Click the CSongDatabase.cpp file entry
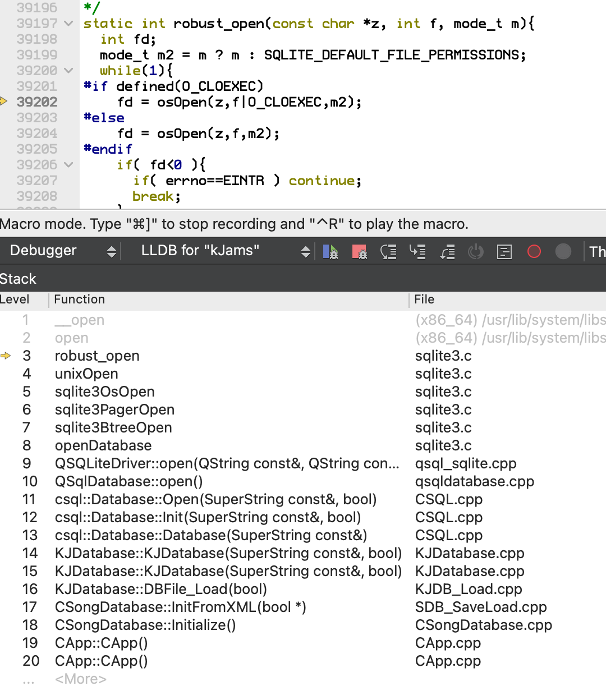606x700 pixels. click(x=484, y=625)
